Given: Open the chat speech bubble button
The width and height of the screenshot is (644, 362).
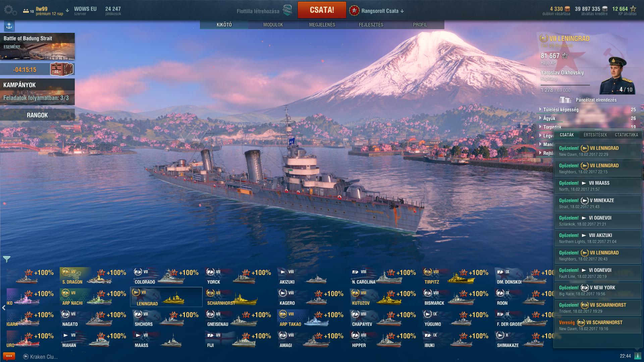Looking at the screenshot, I should pyautogui.click(x=9, y=356).
